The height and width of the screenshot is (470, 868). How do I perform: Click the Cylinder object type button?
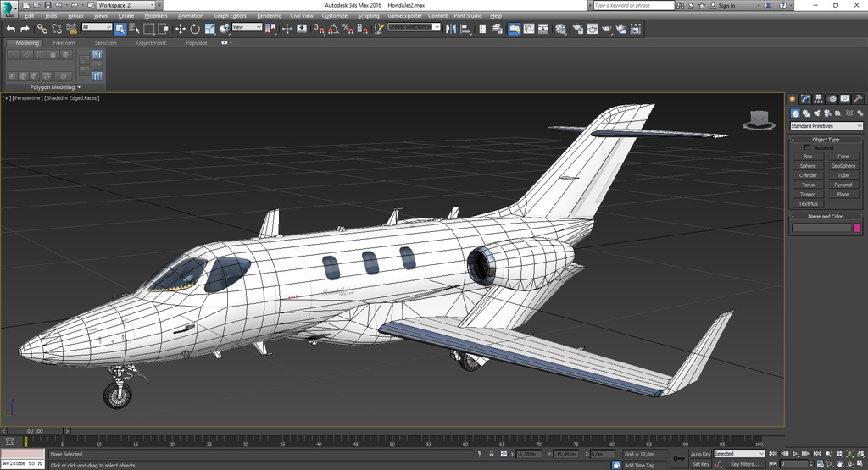808,175
